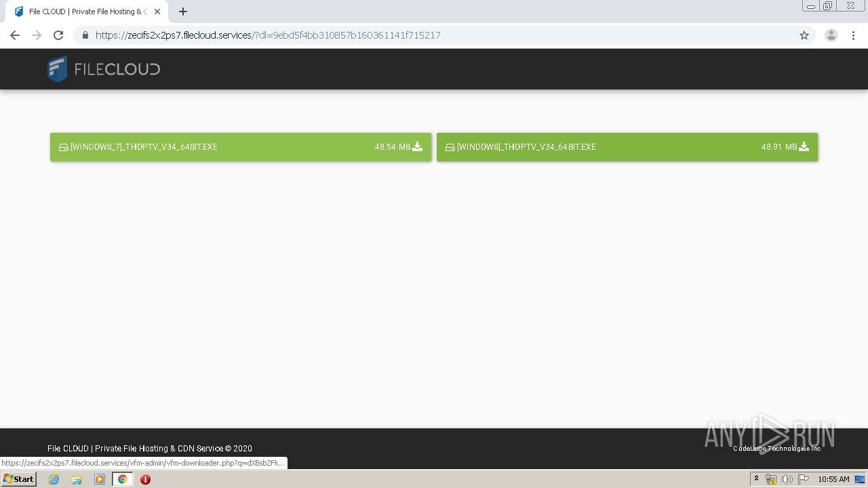Image resolution: width=868 pixels, height=488 pixels.
Task: Select the File CLOUD browser tab
Action: pyautogui.click(x=87, y=12)
